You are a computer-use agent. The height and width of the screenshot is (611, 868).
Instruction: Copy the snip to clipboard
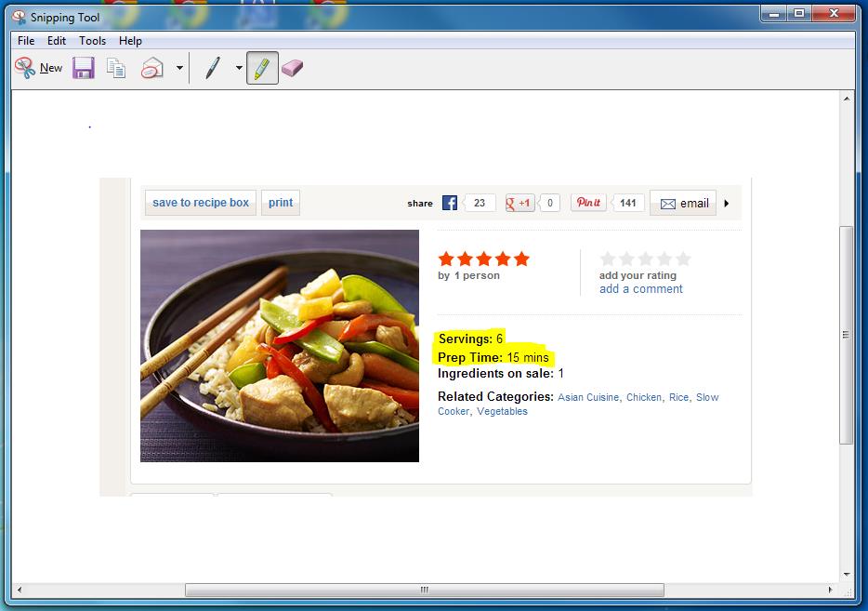pyautogui.click(x=116, y=68)
